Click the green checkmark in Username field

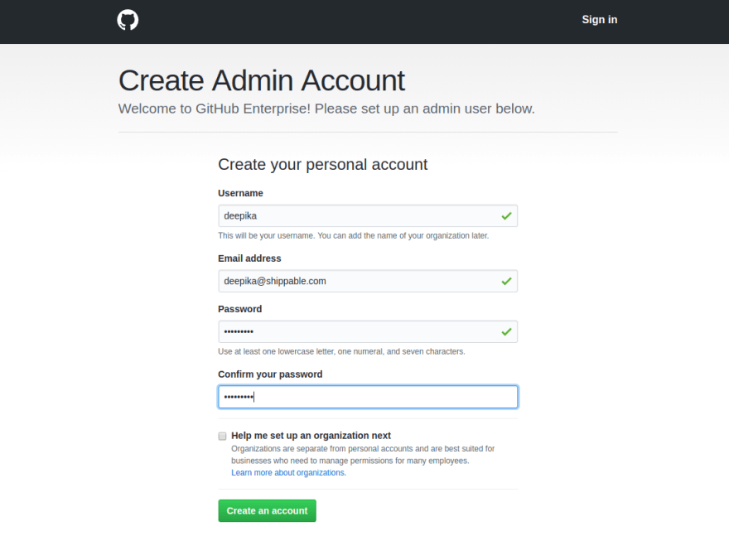(x=506, y=215)
